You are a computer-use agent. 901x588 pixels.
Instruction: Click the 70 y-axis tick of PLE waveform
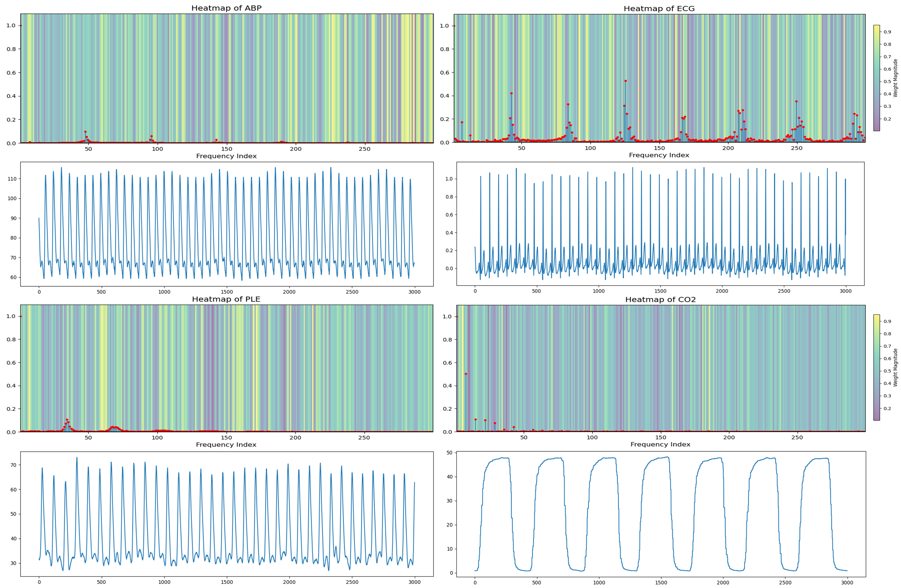(x=13, y=465)
